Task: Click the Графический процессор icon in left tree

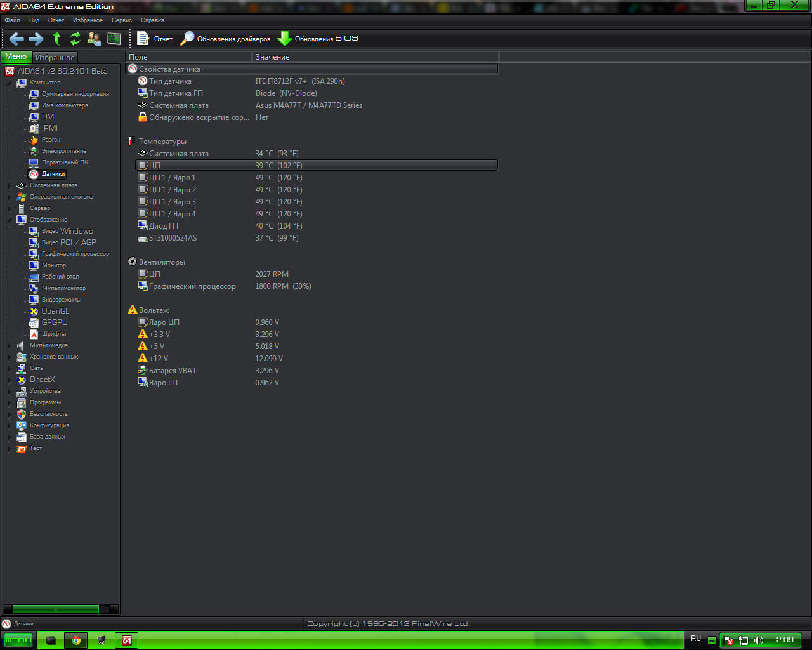Action: pyautogui.click(x=34, y=254)
